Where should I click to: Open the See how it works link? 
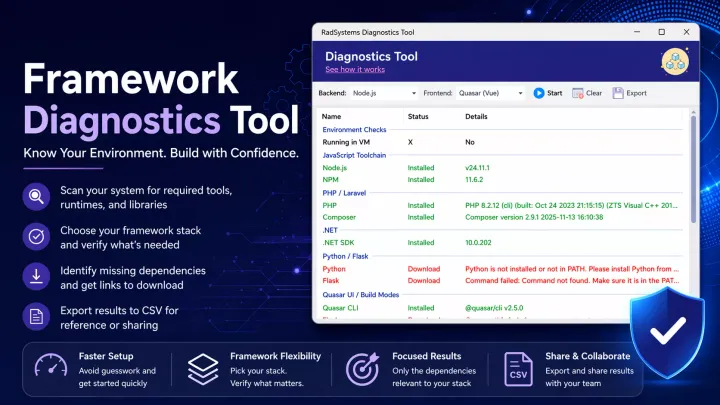[355, 69]
